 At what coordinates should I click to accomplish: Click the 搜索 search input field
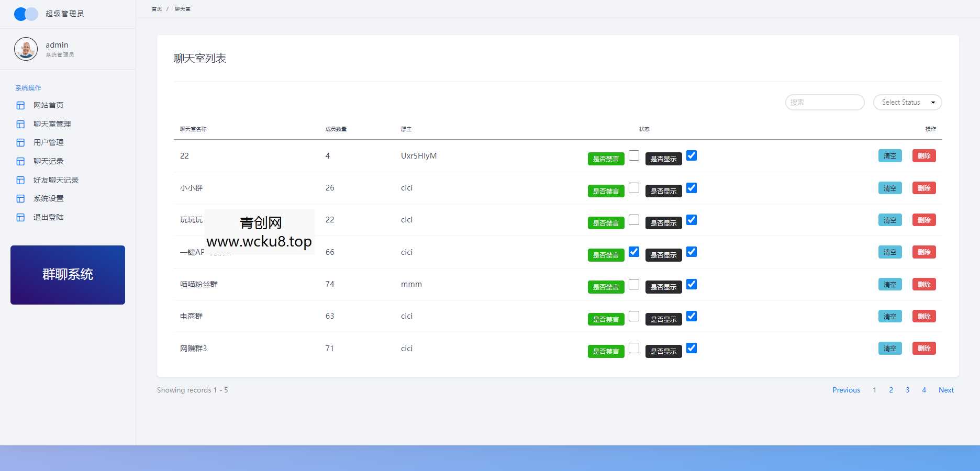tap(825, 103)
